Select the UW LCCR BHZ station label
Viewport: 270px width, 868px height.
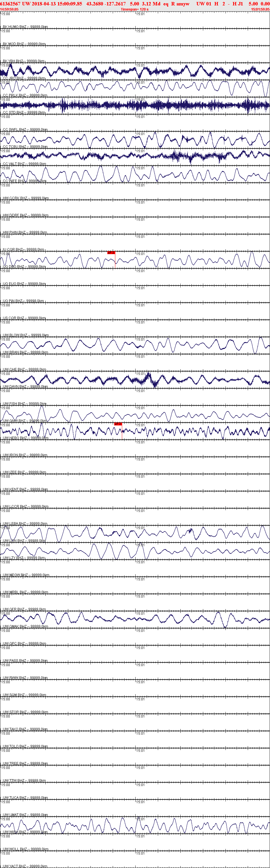pos(26,507)
